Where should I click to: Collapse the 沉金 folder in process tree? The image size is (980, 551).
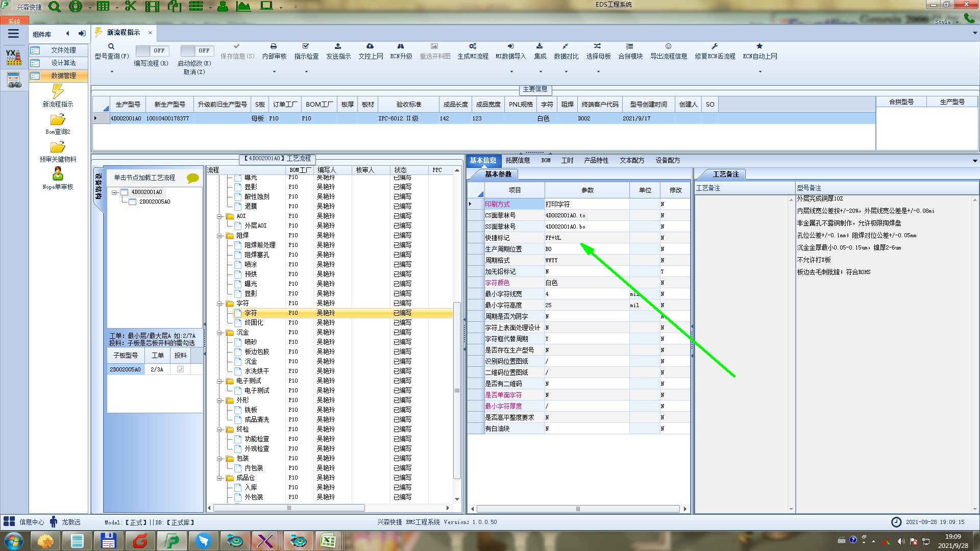(219, 333)
